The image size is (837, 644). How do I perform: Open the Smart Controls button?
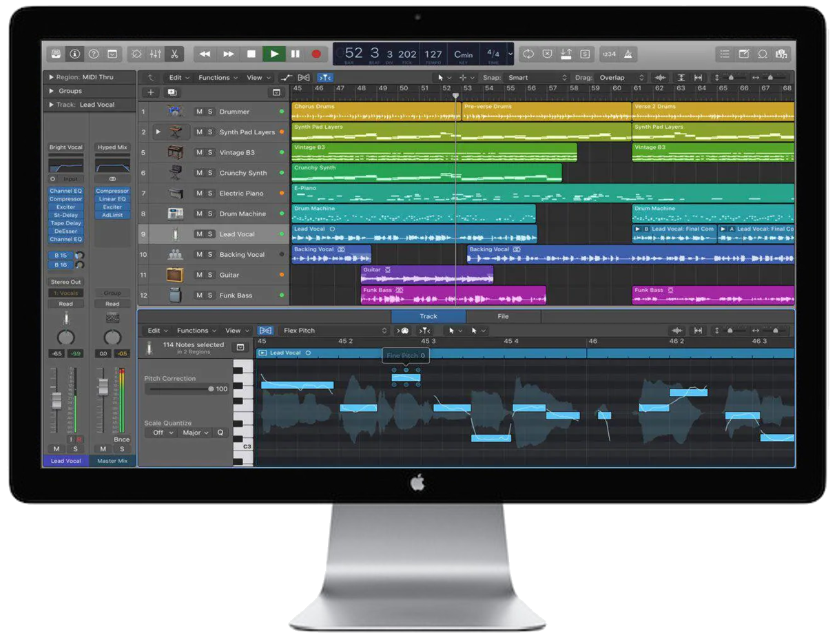(136, 54)
